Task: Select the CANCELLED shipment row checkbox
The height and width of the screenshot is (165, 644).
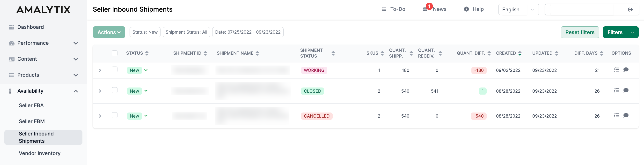Action: (115, 115)
